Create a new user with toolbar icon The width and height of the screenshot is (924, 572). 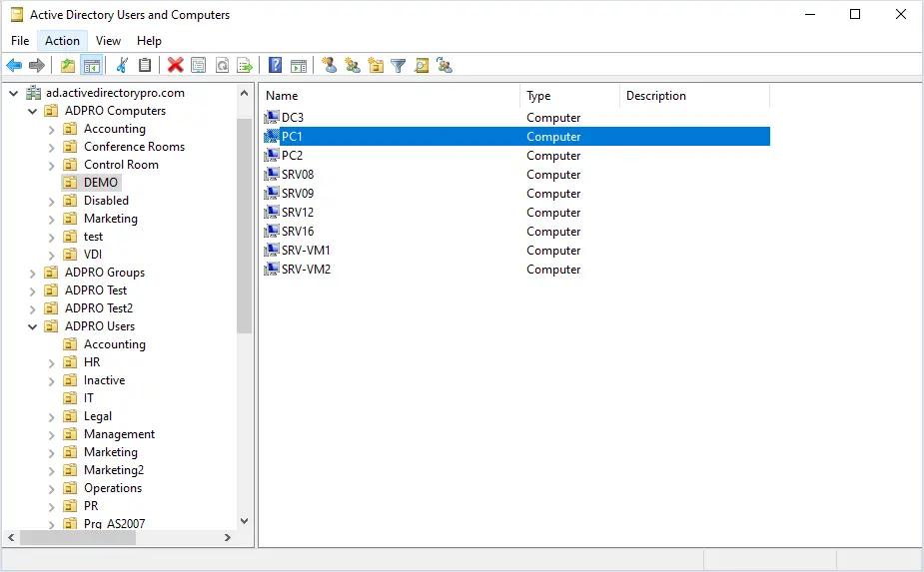tap(330, 66)
